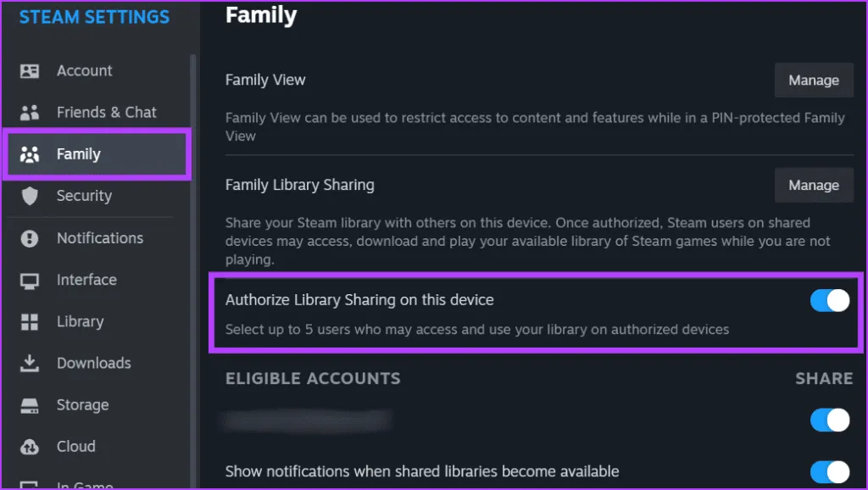Click the Library grid icon
868x490 pixels.
(x=30, y=322)
